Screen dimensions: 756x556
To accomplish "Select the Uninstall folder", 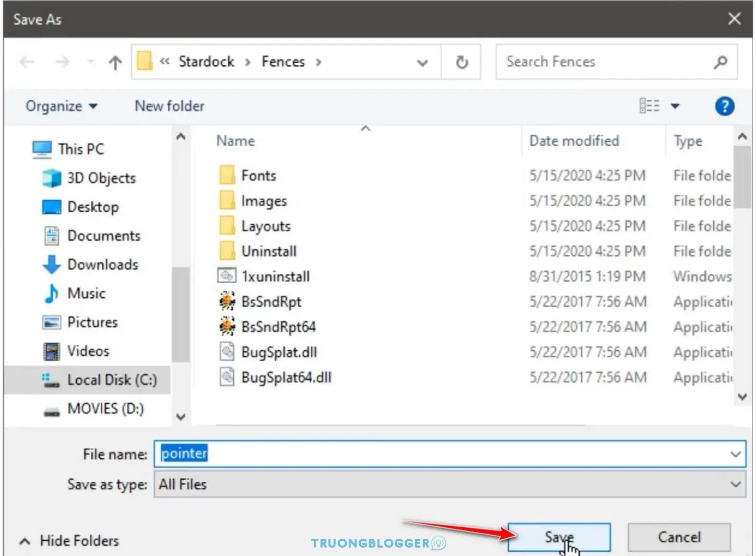I will (269, 251).
